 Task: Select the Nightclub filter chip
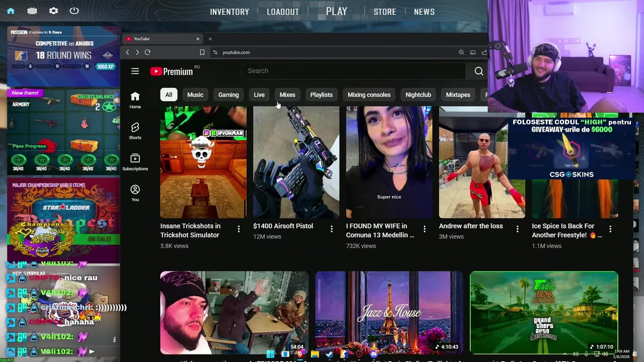tap(418, 95)
